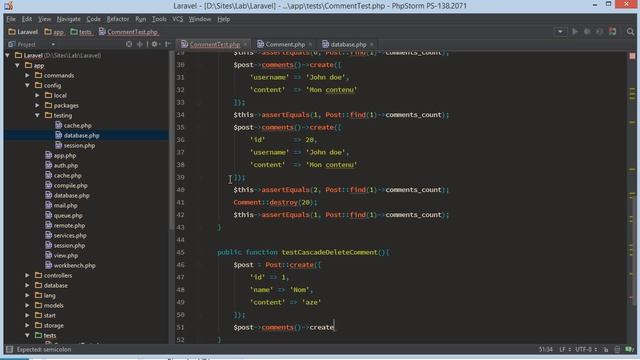Expand the controllers folder
The height and width of the screenshot is (360, 640).
coord(27,276)
